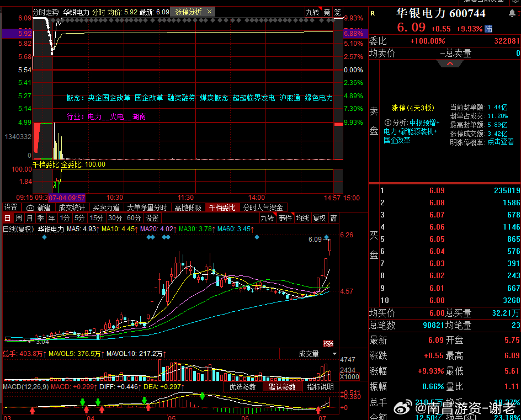Select the 15分 K-line period

(97, 218)
